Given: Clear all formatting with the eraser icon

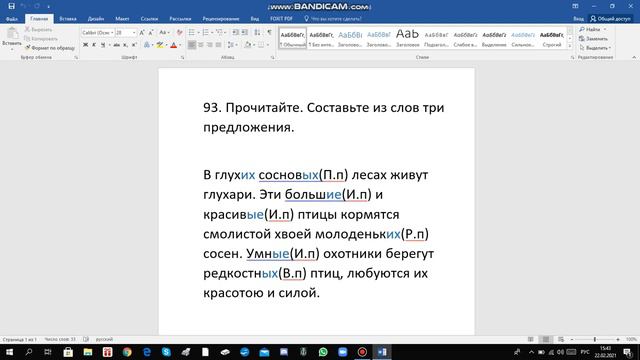Looking at the screenshot, I should pos(179,33).
